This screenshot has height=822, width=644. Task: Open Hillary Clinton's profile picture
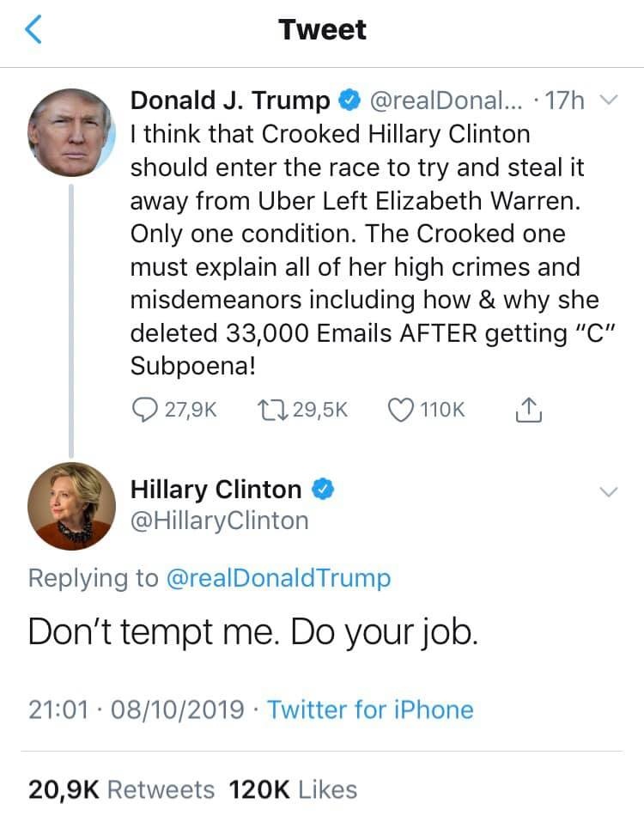tap(71, 506)
